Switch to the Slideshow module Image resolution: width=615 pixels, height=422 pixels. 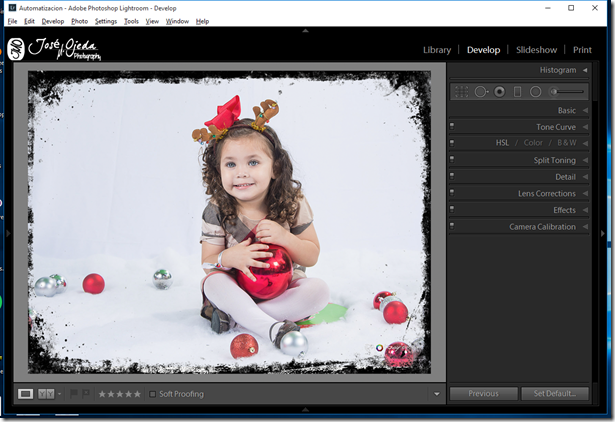537,50
